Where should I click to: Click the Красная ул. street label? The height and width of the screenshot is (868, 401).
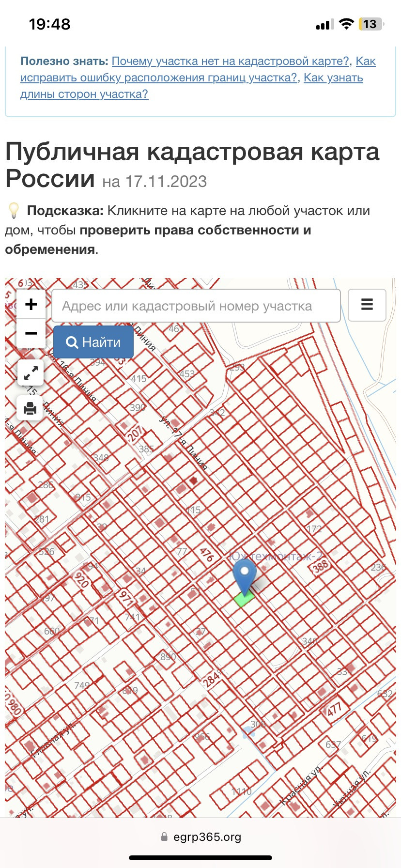[x=301, y=785]
